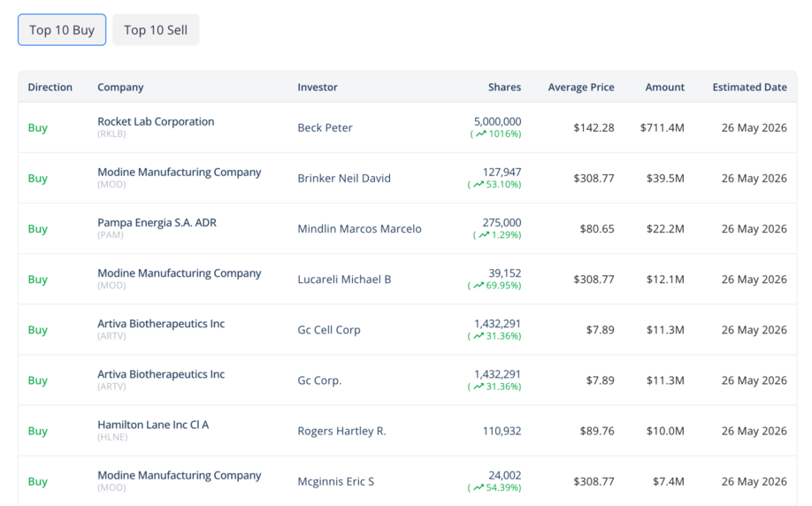Viewport: 812px width, 506px height.
Task: Open Modine Manufacturing in Lucareli Michael B row
Action: point(180,273)
